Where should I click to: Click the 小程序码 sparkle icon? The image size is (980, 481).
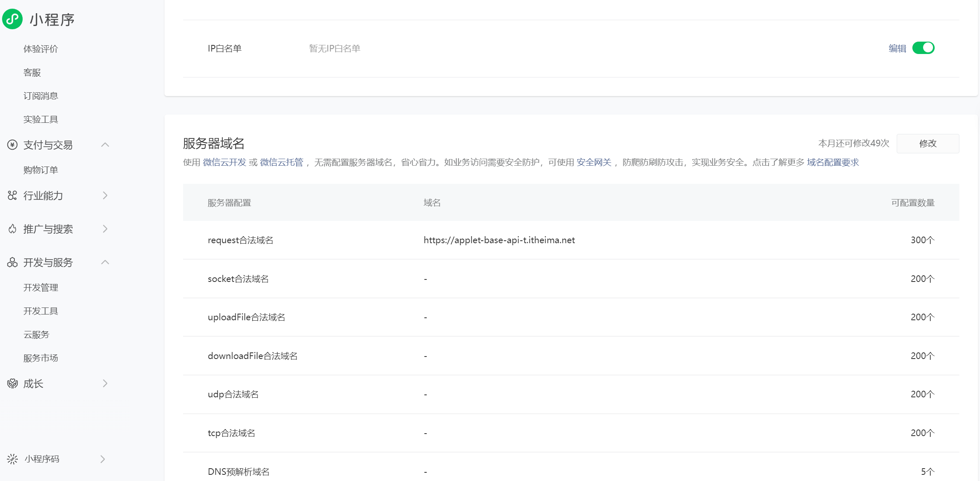click(x=12, y=459)
